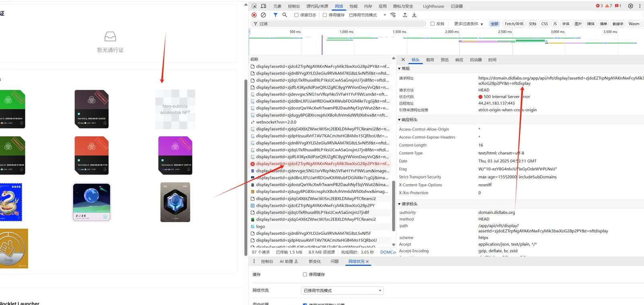This screenshot has width=644, height=305.
Task: Open network conditions via the Wi-Fi gear icon
Action: (x=393, y=15)
